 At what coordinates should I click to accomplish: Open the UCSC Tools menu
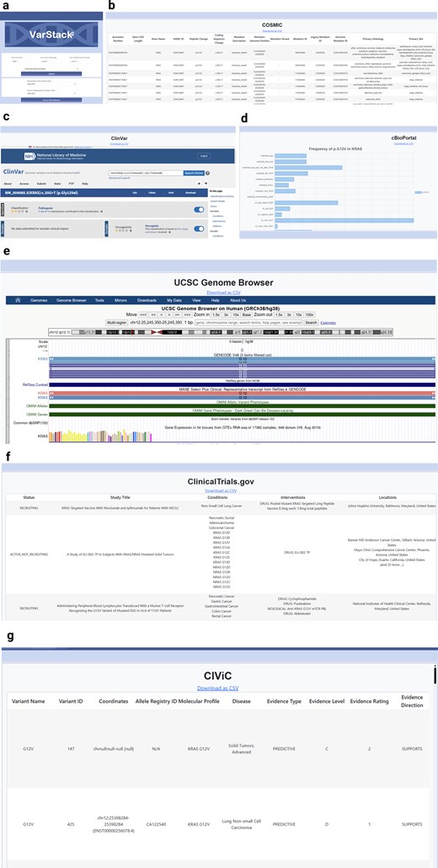tap(99, 300)
